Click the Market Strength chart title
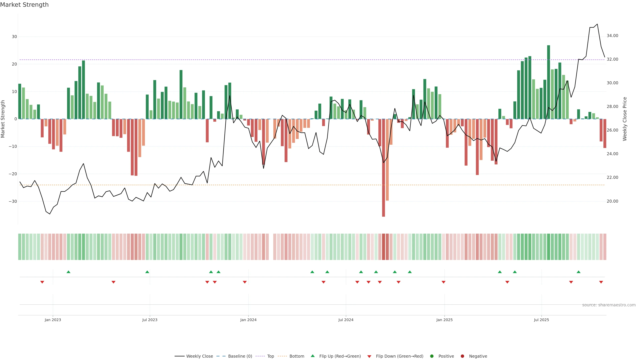644x362 pixels. point(24,5)
